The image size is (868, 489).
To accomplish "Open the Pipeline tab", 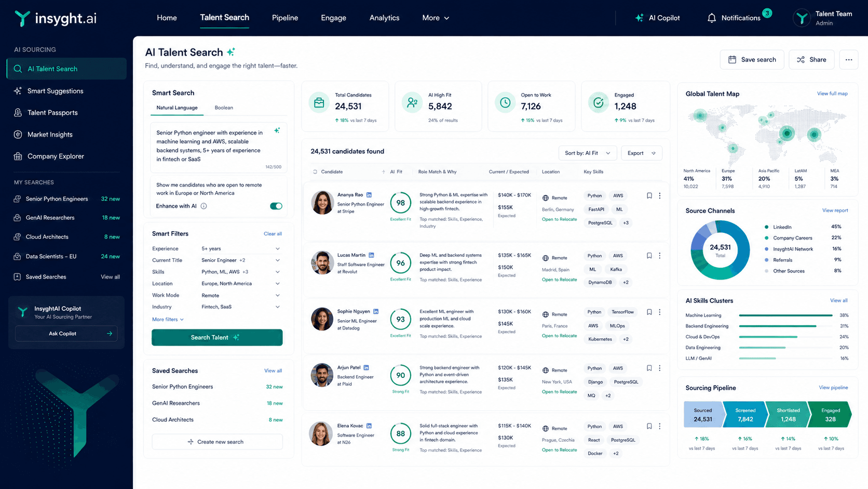I will tap(285, 18).
